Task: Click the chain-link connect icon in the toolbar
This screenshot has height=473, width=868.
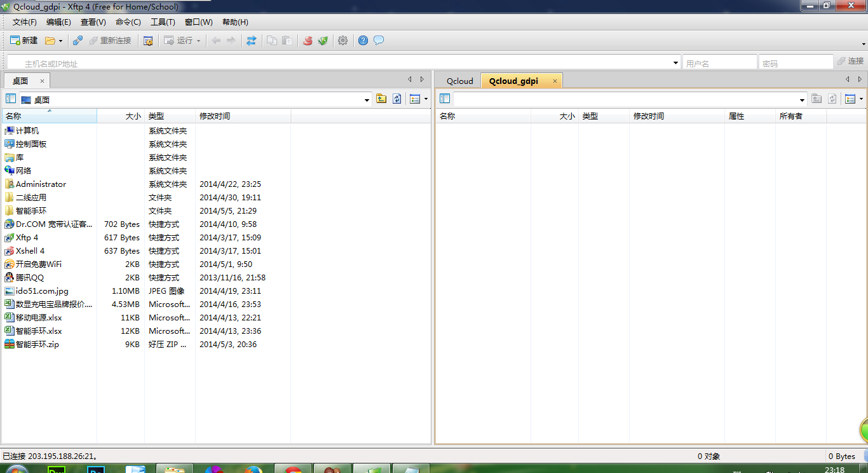Action: (x=78, y=41)
